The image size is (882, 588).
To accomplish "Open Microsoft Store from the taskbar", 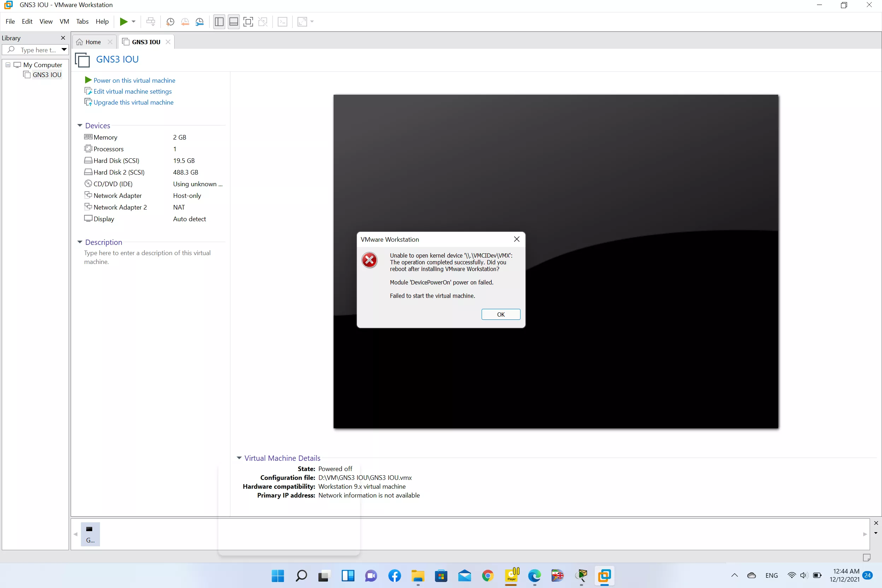I will (441, 576).
